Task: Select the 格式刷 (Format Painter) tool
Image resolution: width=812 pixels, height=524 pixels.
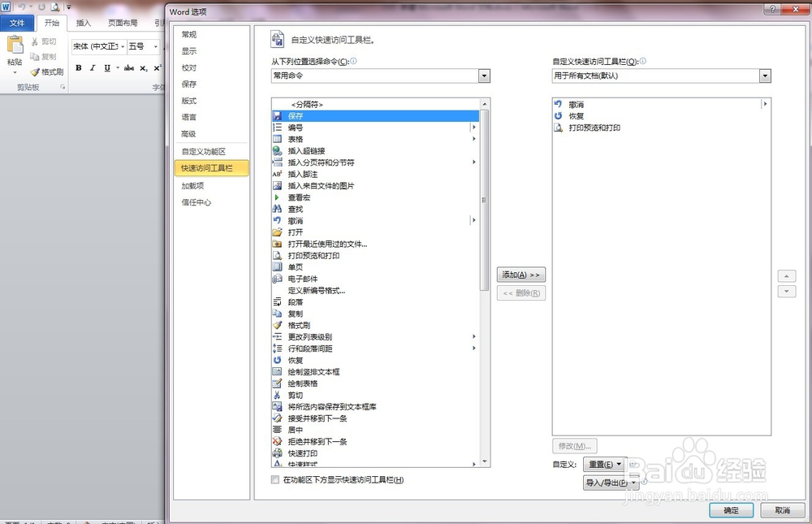Action: [x=47, y=71]
